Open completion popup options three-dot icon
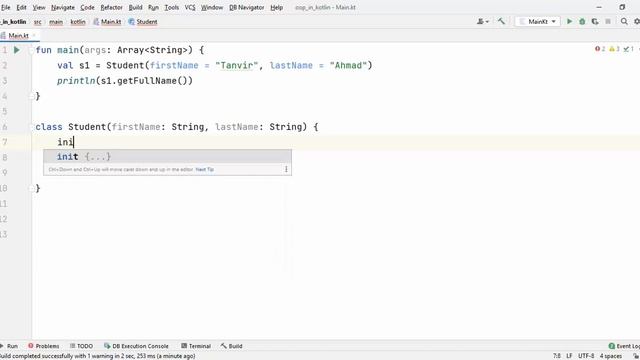Screen dimensions: 640x360 (x=286, y=169)
